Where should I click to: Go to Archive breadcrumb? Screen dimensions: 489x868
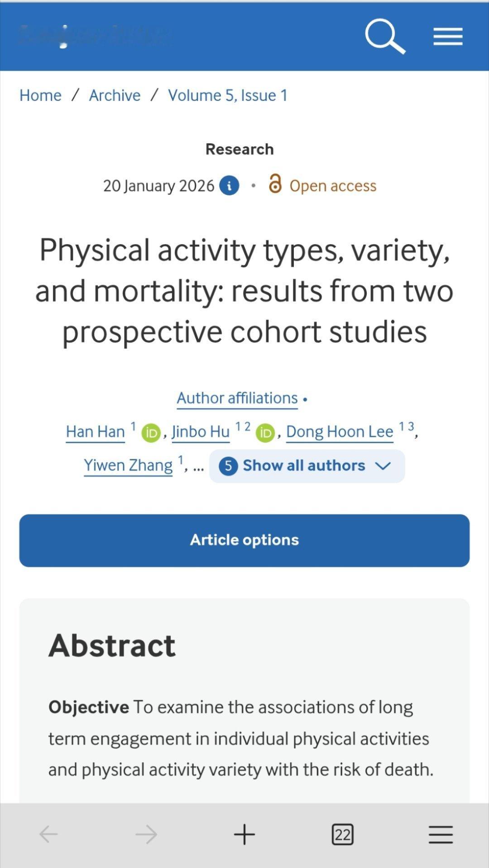pyautogui.click(x=115, y=95)
